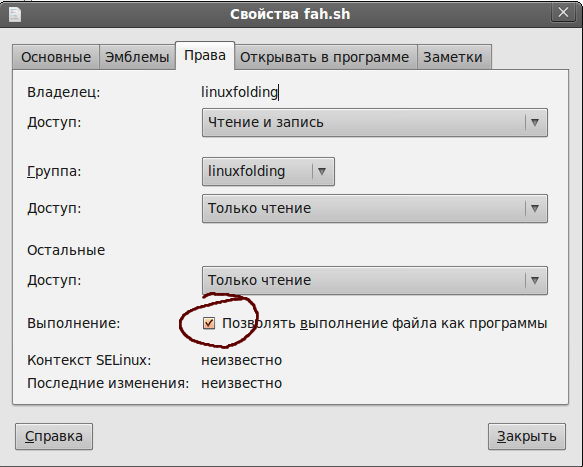Switch to the Основные tab
Screen dimensions: 583x467
click(x=56, y=57)
